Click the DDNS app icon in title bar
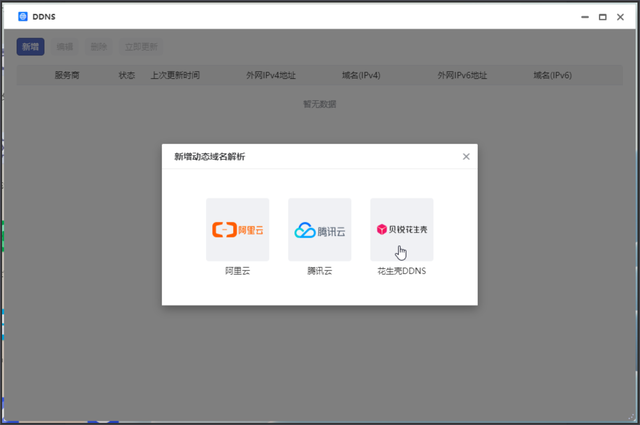 [23, 16]
